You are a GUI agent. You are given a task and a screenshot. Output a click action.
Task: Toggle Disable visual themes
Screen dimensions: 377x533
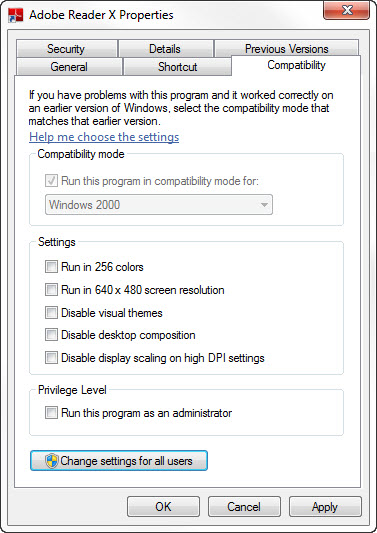tap(51, 313)
